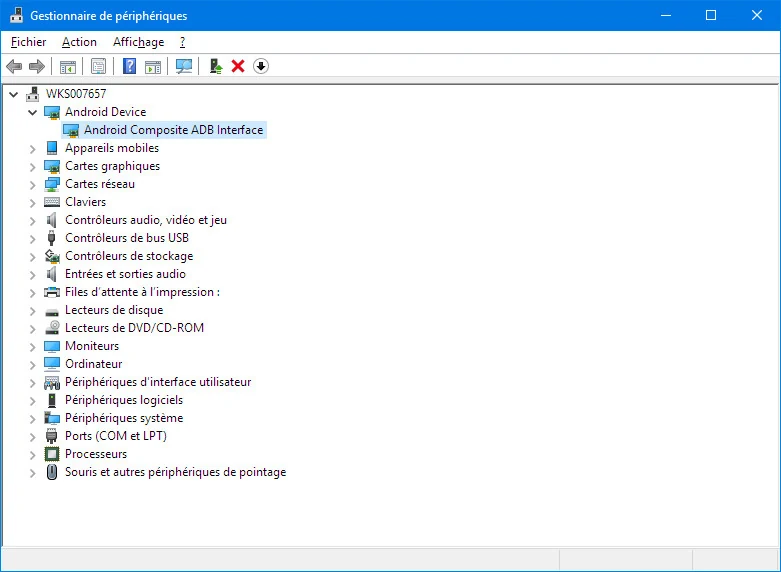
Task: Select Android Composite ADB Interface label
Action: point(173,130)
